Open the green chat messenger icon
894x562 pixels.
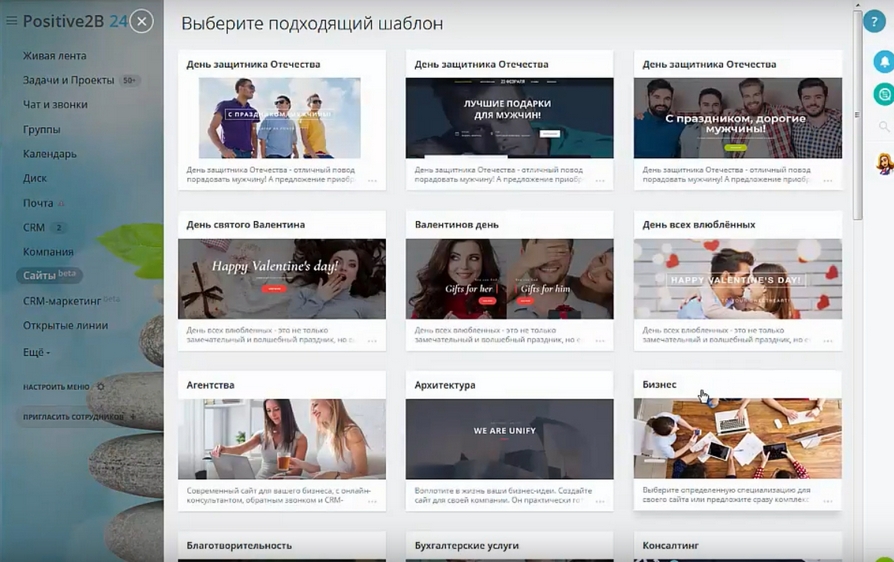point(884,93)
